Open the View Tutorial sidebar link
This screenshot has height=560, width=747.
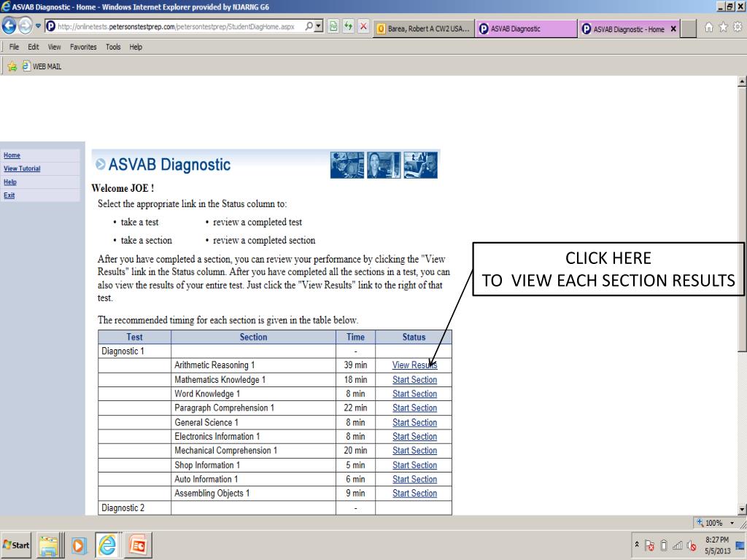click(22, 168)
